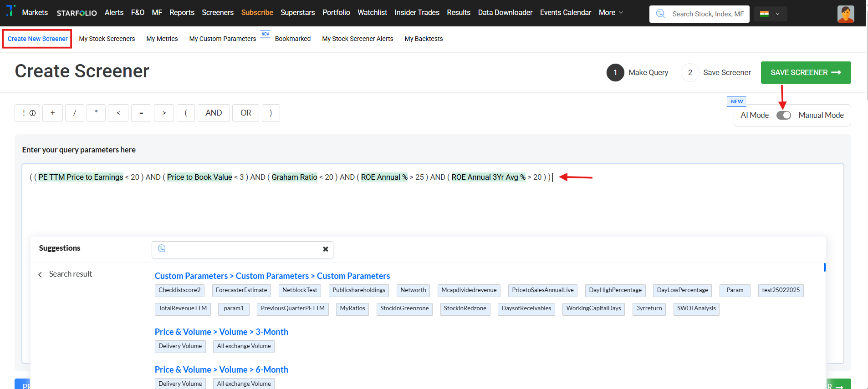
Task: Add Delivery Volume under 6-Month
Action: (180, 384)
